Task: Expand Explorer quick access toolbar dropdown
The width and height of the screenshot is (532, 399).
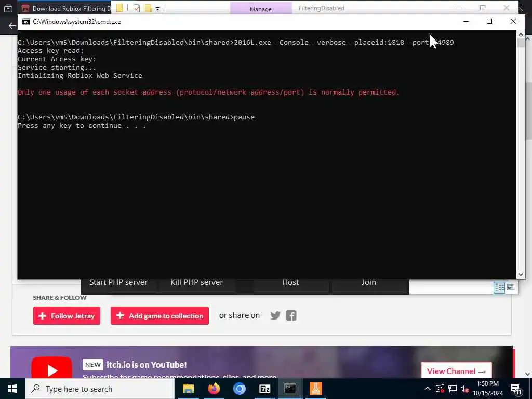Action: point(158,9)
